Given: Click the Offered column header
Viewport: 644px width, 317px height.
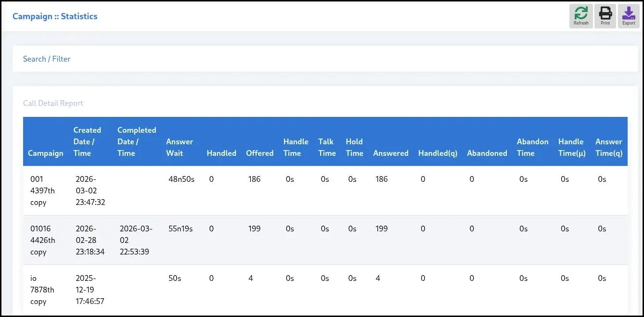Looking at the screenshot, I should [260, 153].
